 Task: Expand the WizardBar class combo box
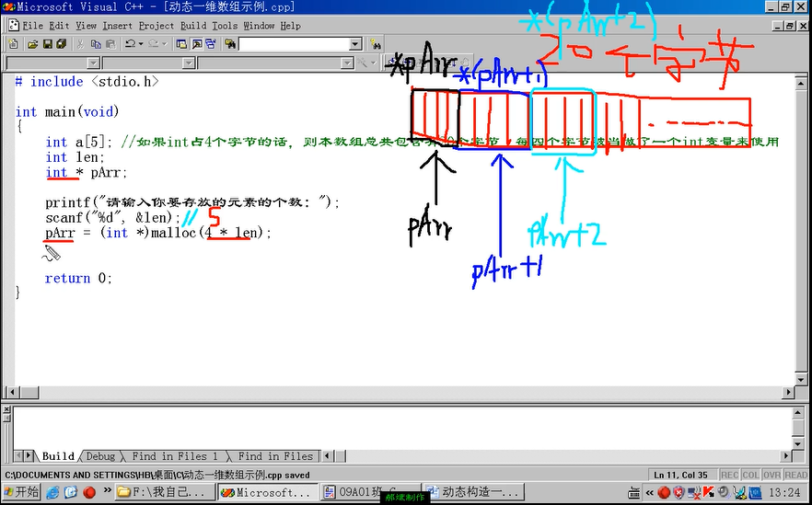click(93, 63)
